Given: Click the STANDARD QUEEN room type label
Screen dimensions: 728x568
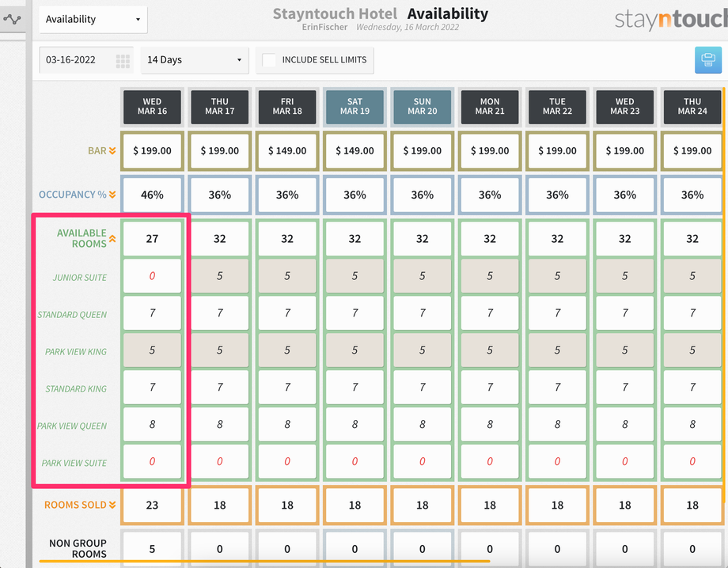Looking at the screenshot, I should pyautogui.click(x=72, y=315).
